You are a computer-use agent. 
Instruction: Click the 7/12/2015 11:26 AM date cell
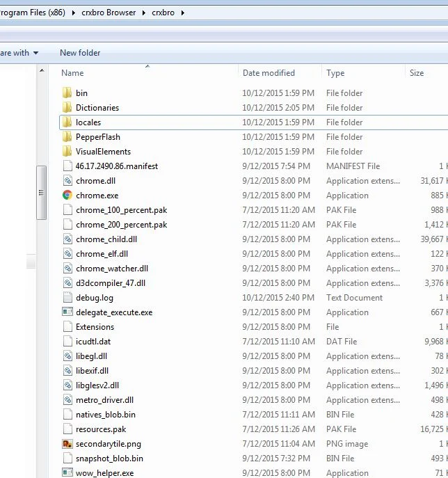pyautogui.click(x=278, y=429)
